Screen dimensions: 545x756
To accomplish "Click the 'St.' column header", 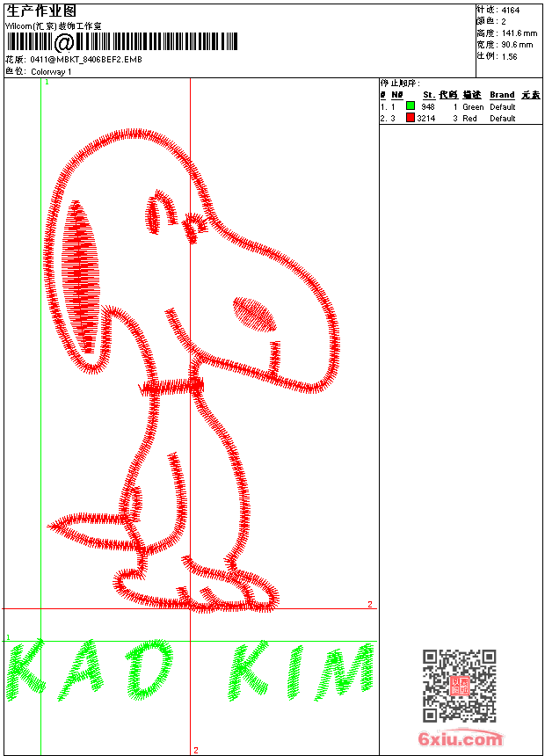I will (429, 95).
